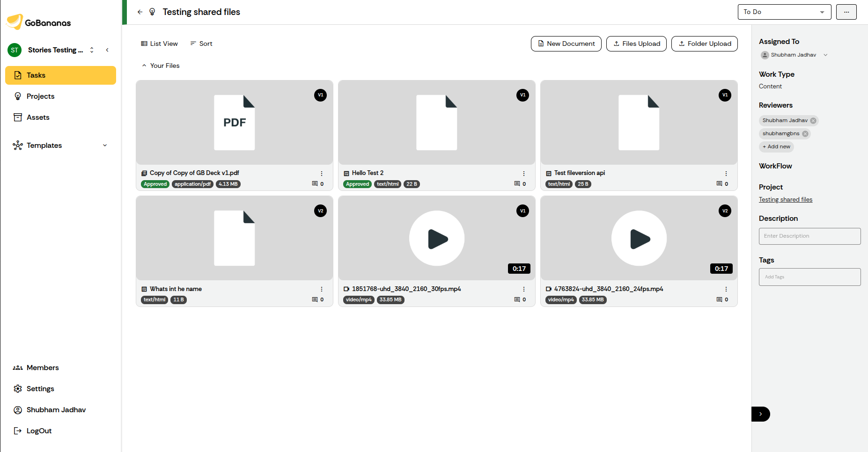
Task: Open the workspace switcher next to Stories Testing
Action: pos(92,50)
